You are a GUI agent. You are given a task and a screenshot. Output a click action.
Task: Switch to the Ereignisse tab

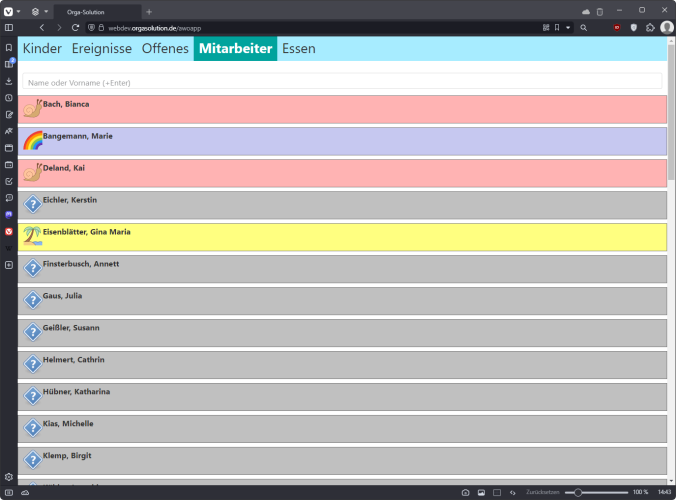[x=102, y=48]
